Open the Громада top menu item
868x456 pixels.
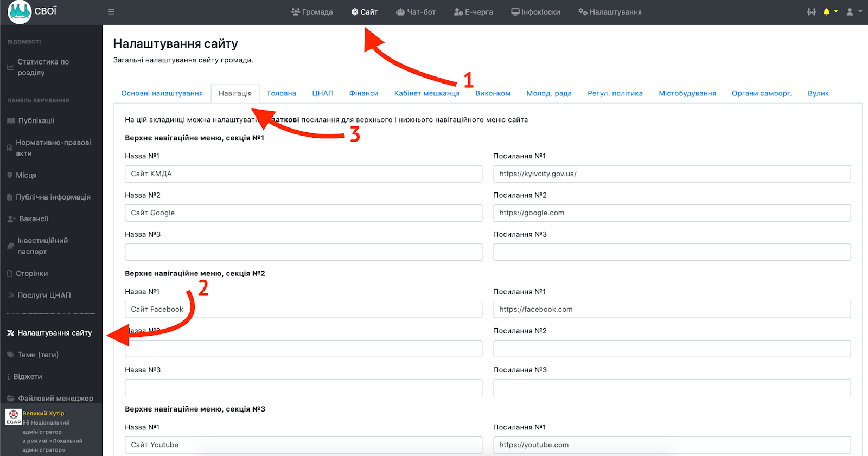[x=312, y=12]
